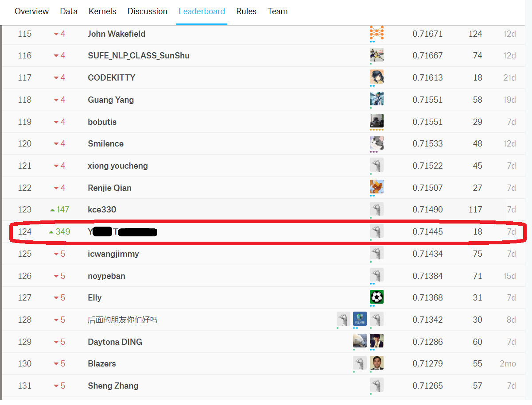Image resolution: width=532 pixels, height=405 pixels.
Task: Open John Wakefield team link
Action: 116,34
